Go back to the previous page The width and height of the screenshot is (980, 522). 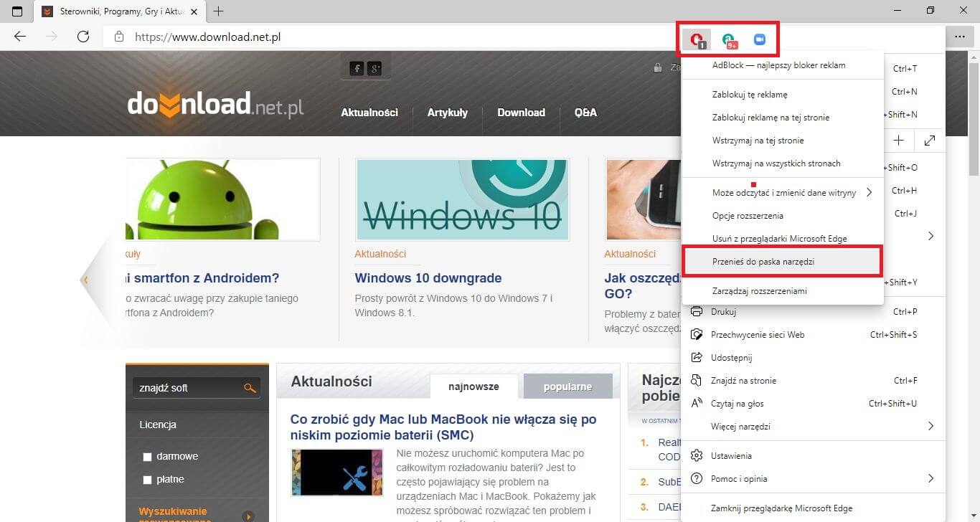(x=20, y=37)
